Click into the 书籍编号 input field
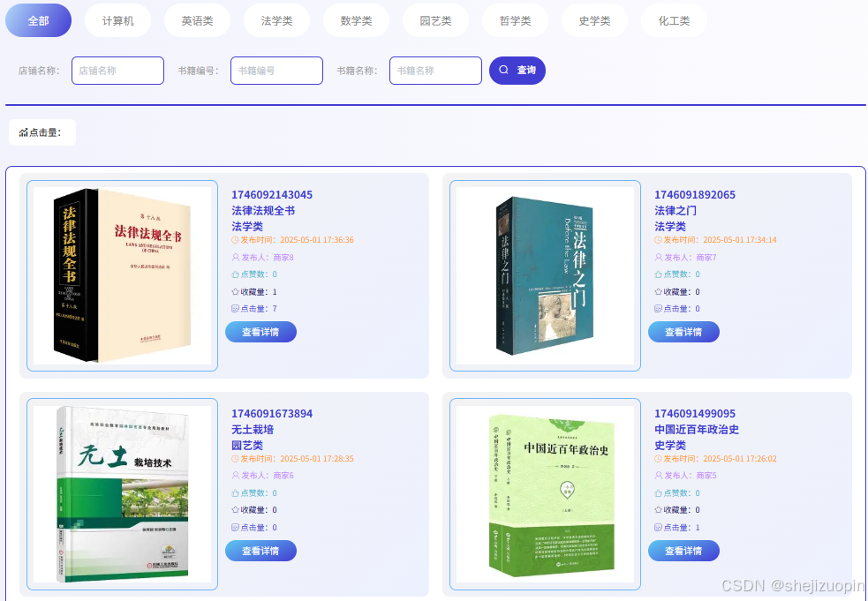 [x=276, y=71]
